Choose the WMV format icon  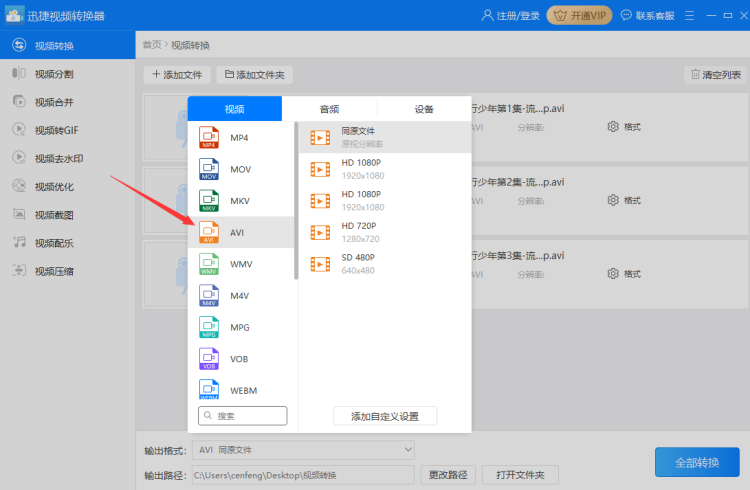pos(209,264)
